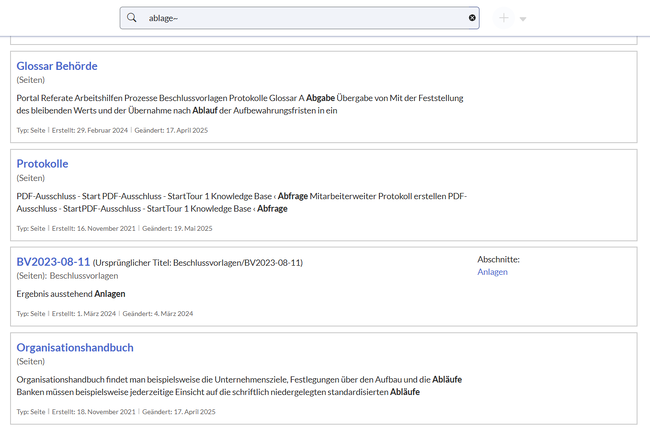Screen dimensions: 650x429
Task: Click the magnifier search icon
Action: tap(131, 18)
